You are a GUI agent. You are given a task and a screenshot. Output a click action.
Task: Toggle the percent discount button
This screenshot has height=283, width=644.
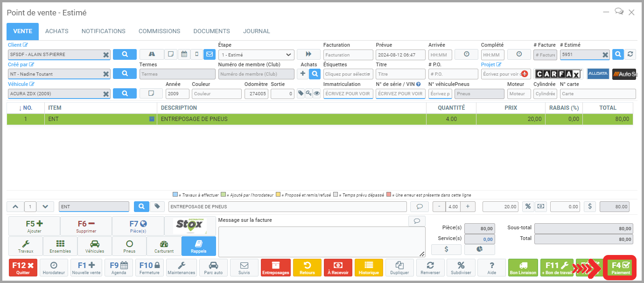[528, 206]
